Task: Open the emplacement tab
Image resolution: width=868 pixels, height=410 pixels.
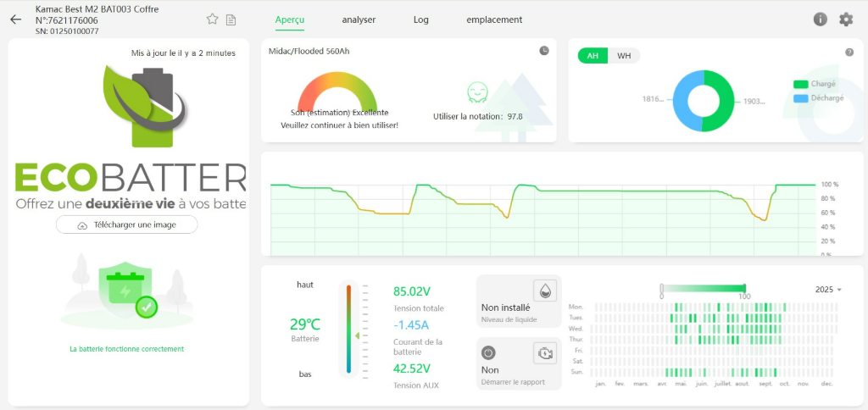Action: click(494, 19)
